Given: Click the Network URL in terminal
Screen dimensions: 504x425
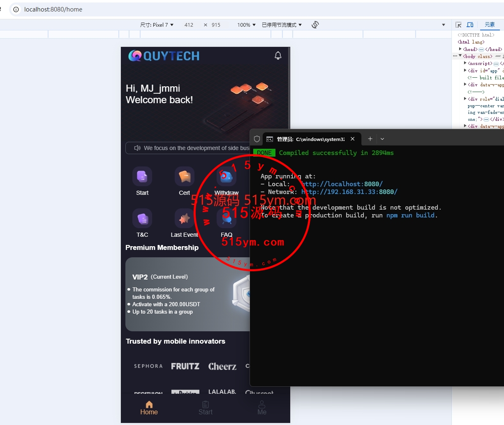Looking at the screenshot, I should tap(349, 192).
